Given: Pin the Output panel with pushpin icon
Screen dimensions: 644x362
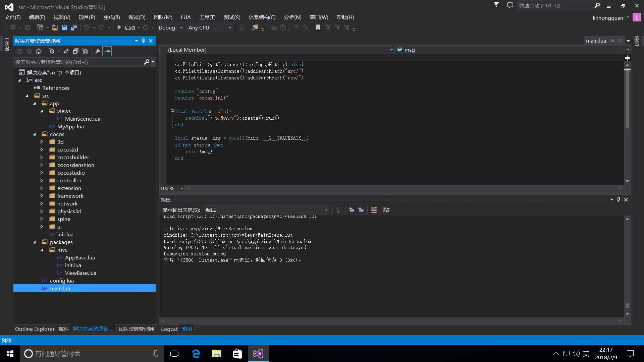Looking at the screenshot, I should click(619, 200).
